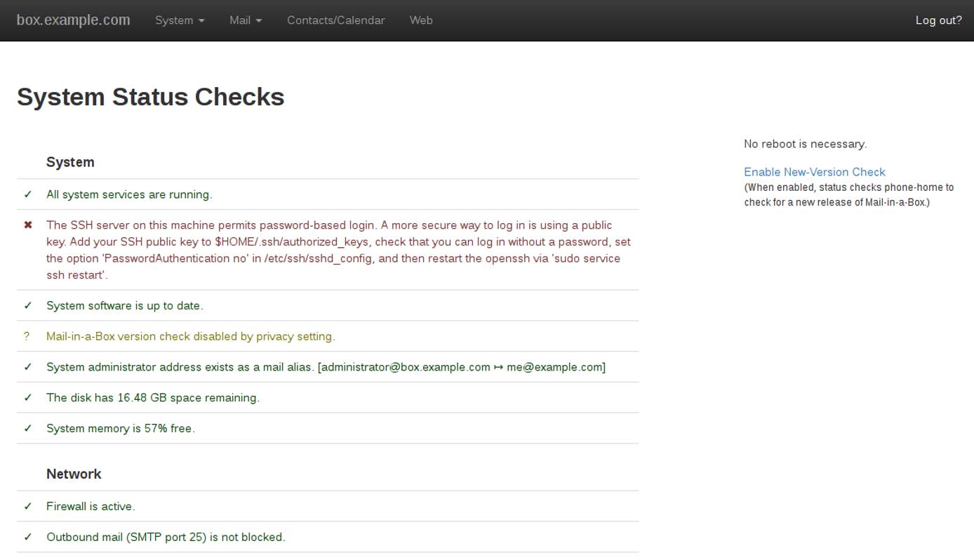This screenshot has width=974, height=560.
Task: Click the 'System' section heading
Action: (70, 162)
